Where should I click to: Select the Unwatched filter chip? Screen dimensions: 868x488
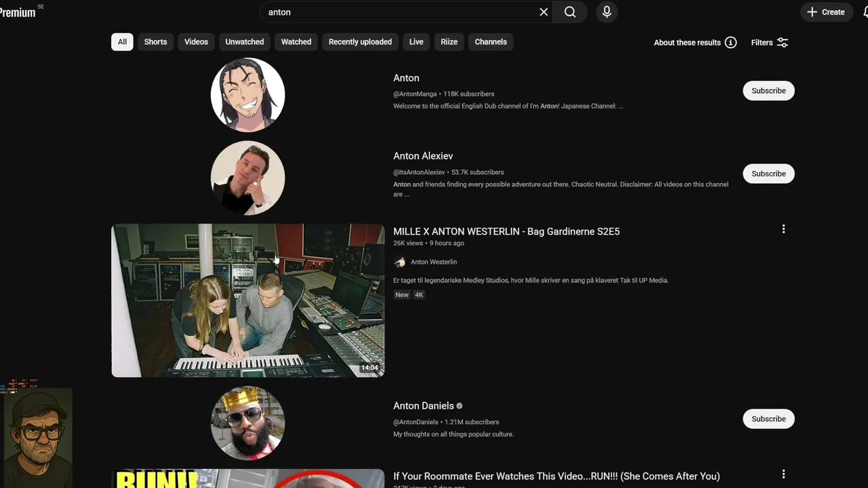tap(245, 42)
